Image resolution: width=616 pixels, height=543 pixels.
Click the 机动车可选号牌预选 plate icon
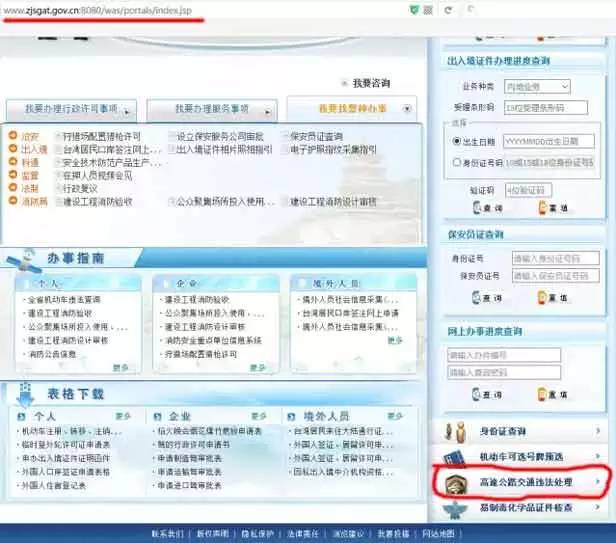pyautogui.click(x=452, y=457)
